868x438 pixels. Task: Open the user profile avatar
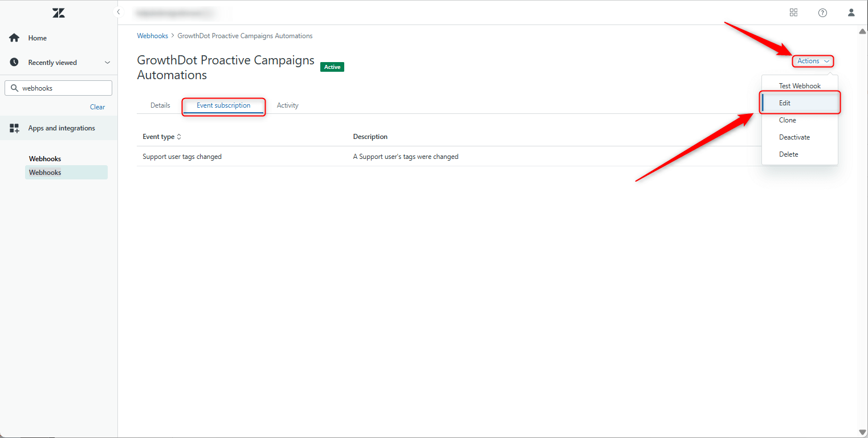click(851, 12)
